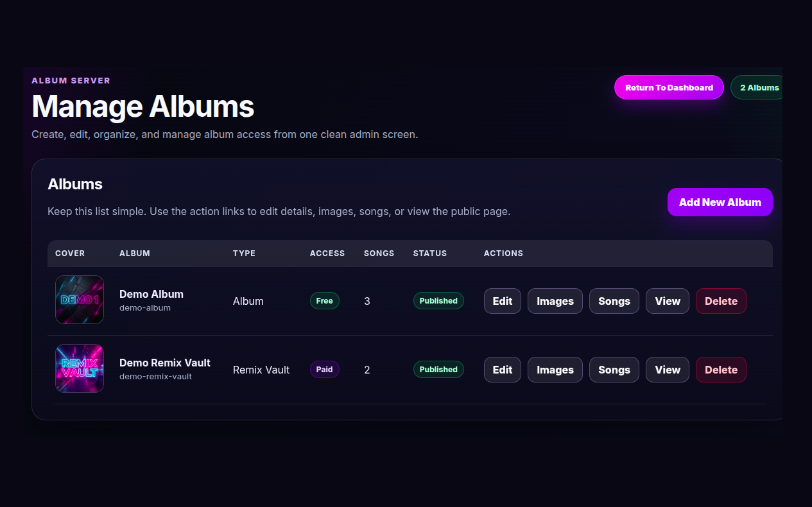Click the Remix Vault type cell
Viewport: 812px width, 507px height.
(x=261, y=370)
